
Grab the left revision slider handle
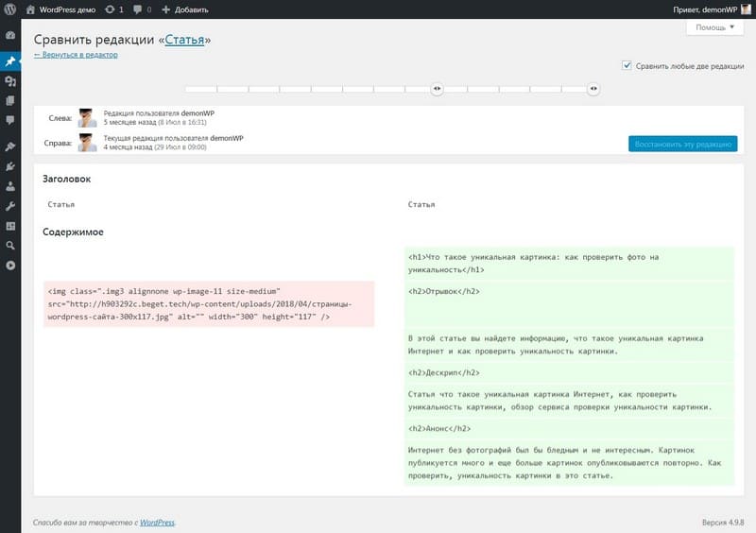point(437,89)
